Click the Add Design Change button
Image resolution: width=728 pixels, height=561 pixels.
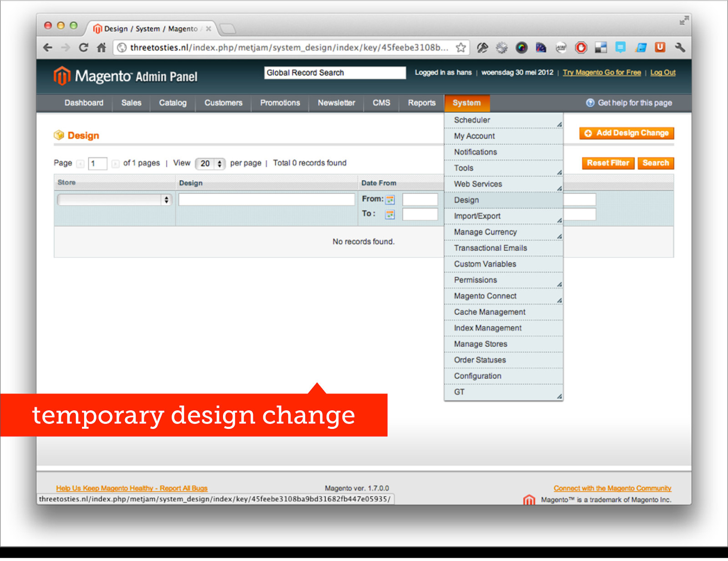coord(627,133)
